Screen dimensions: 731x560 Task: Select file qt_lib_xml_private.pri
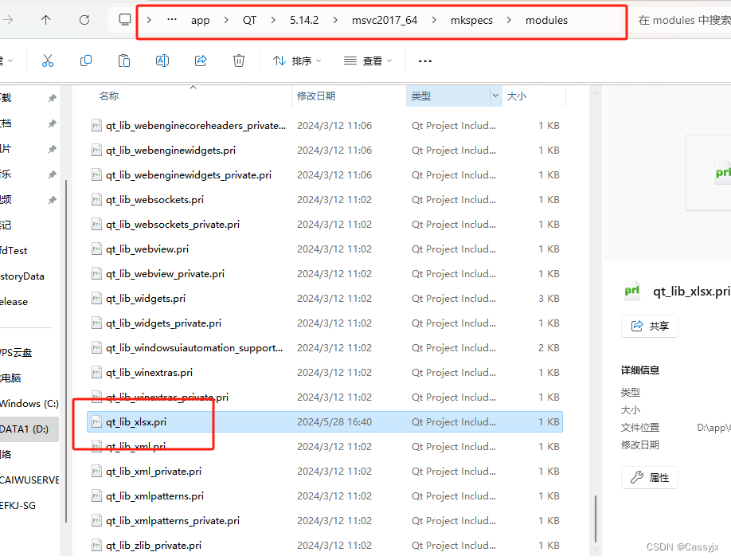tap(324, 471)
